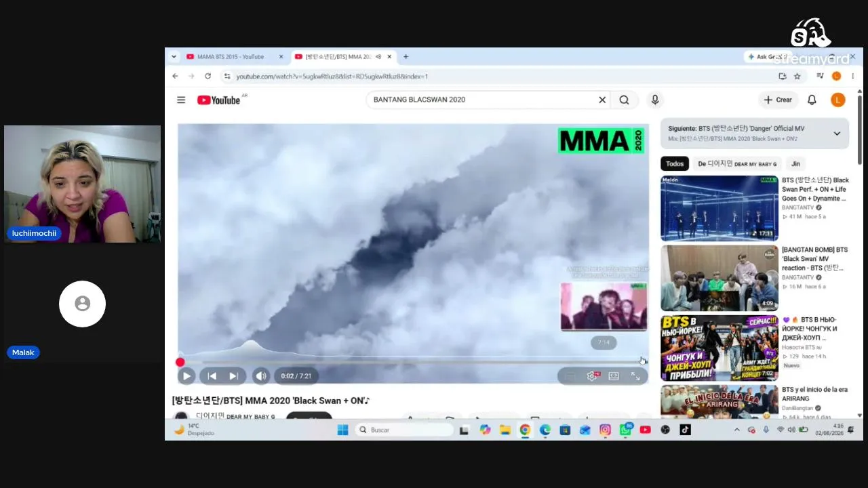Click the video title '[방탄소년단/BTS] MMA 2020'
The width and height of the screenshot is (868, 488).
pyautogui.click(x=271, y=401)
